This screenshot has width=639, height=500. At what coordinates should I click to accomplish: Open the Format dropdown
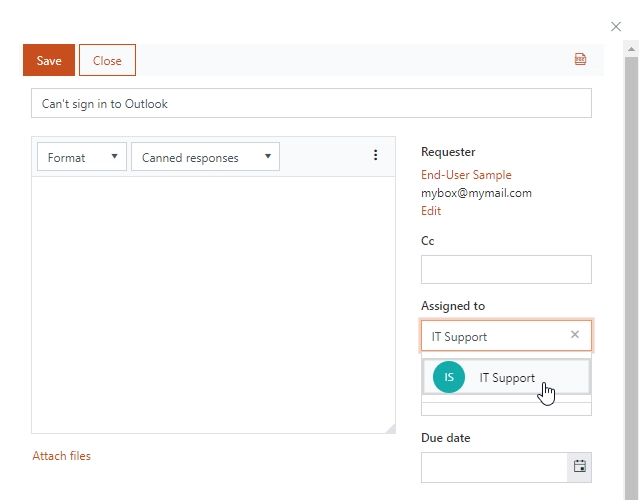(x=82, y=157)
